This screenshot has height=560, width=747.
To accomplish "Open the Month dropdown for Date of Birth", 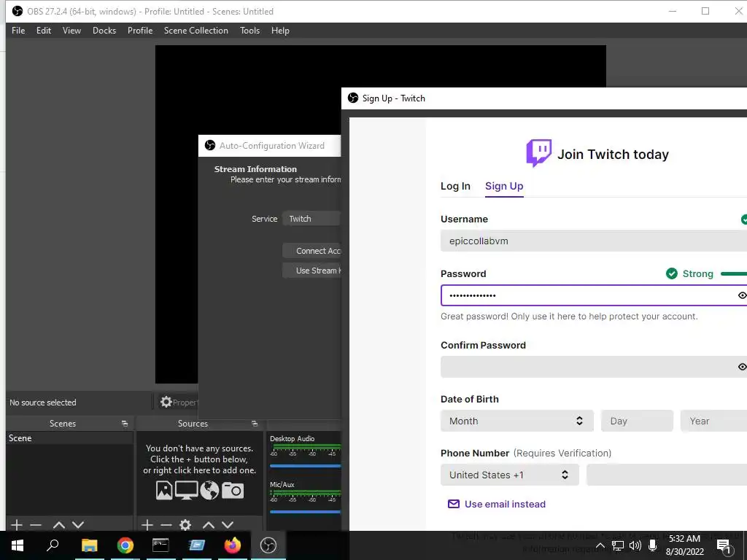I will [517, 421].
